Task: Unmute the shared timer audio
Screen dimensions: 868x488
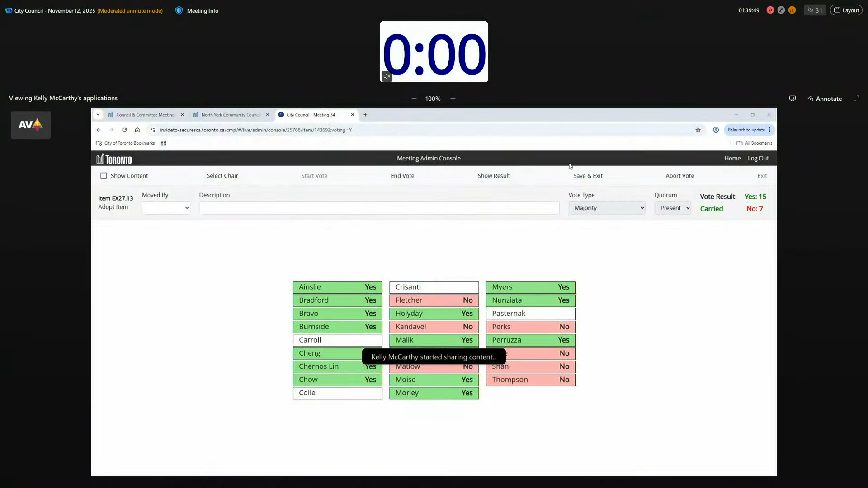Action: (387, 76)
